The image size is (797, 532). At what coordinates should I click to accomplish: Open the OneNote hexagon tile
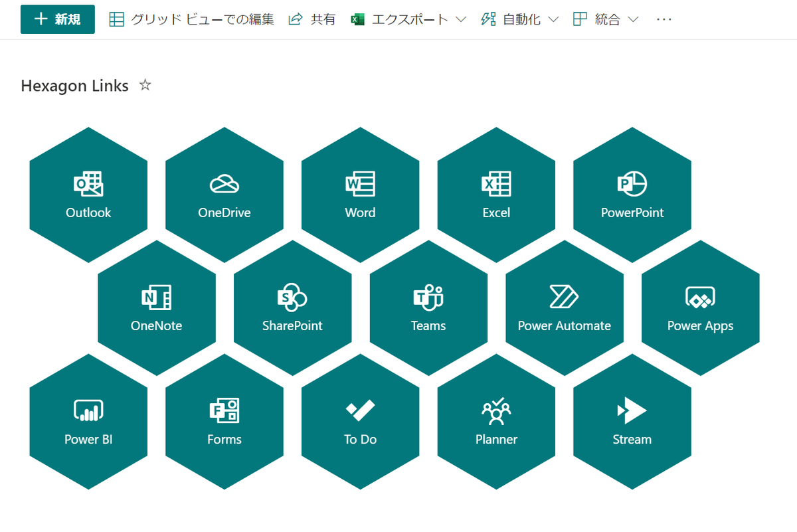157,308
